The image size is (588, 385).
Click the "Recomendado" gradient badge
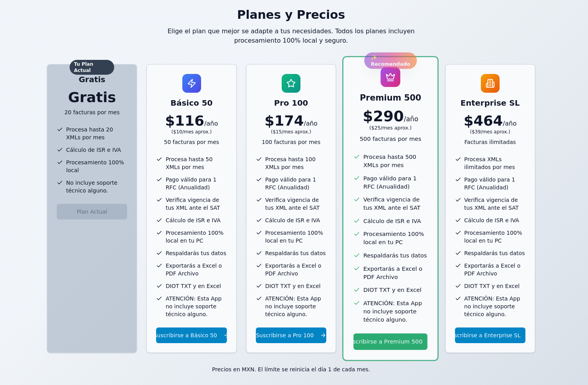tap(390, 61)
